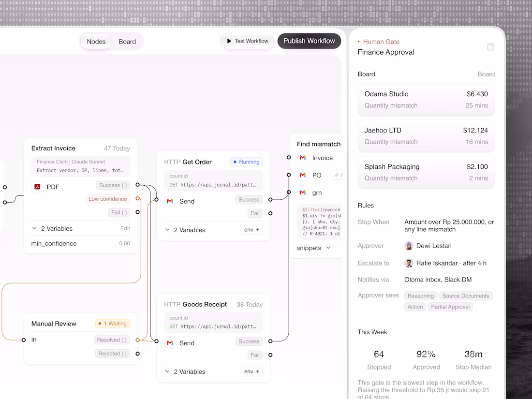The image size is (532, 399).
Task: Click the Running status badge on HTTP Get Order
Action: pyautogui.click(x=247, y=162)
